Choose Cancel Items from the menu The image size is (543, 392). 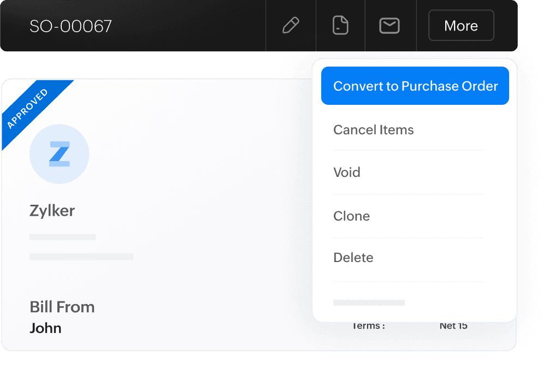coord(374,130)
